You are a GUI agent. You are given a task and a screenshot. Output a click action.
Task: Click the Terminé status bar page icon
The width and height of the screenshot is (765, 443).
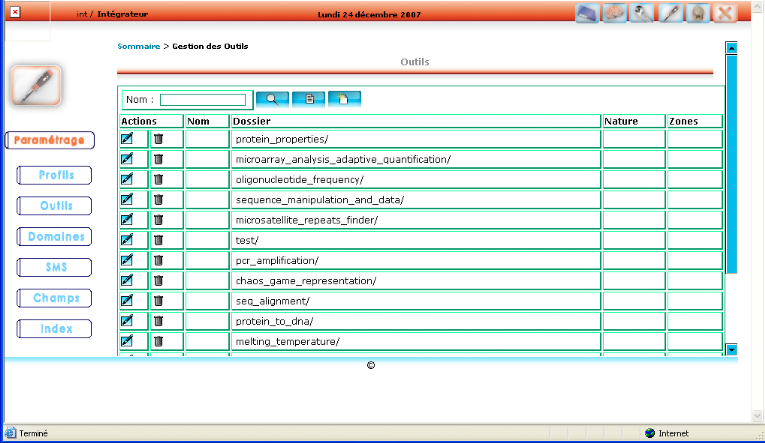(x=10, y=433)
